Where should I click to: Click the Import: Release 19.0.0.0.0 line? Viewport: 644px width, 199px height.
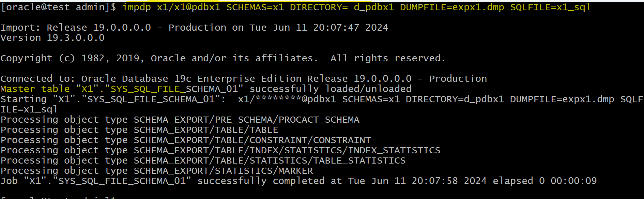point(194,28)
